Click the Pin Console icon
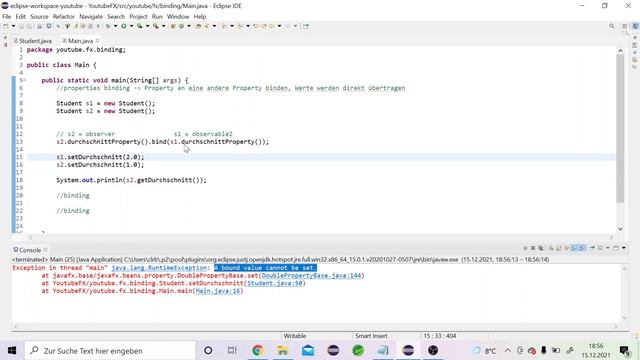This screenshot has height=360, width=640. click(x=592, y=248)
